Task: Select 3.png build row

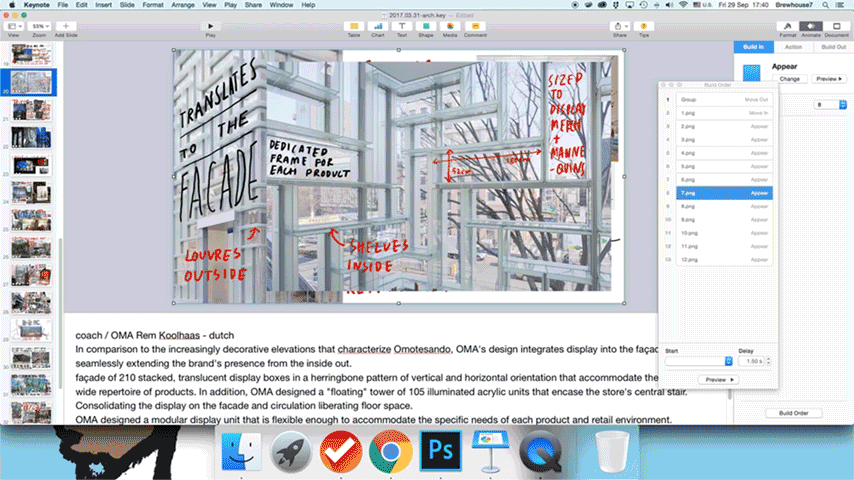Action: (x=724, y=139)
